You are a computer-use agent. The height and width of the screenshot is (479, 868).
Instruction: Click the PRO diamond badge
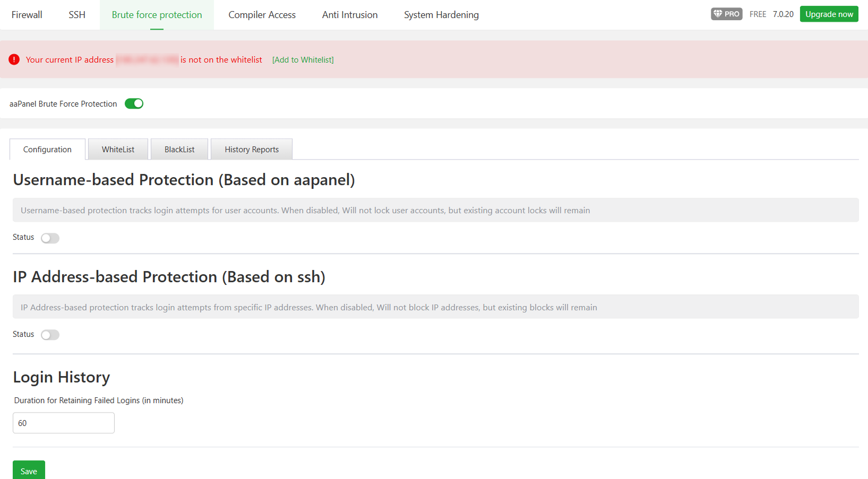pyautogui.click(x=726, y=14)
